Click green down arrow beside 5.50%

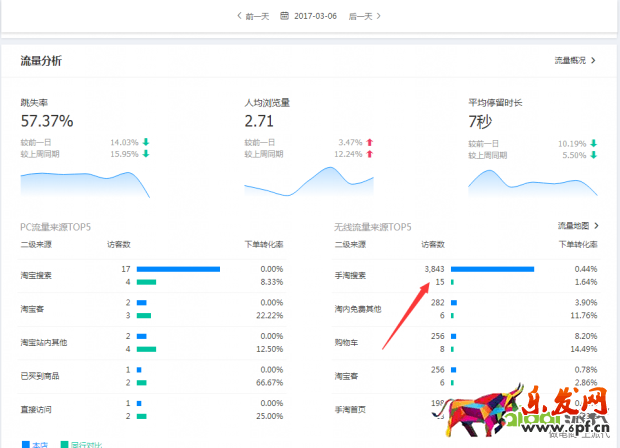[594, 155]
